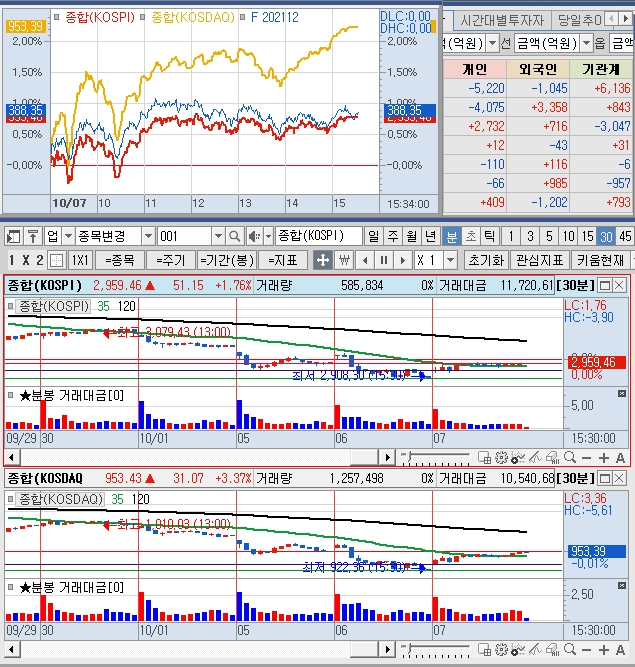The height and width of the screenshot is (667, 635).
Task: Click the =종목 button
Action: click(120, 260)
